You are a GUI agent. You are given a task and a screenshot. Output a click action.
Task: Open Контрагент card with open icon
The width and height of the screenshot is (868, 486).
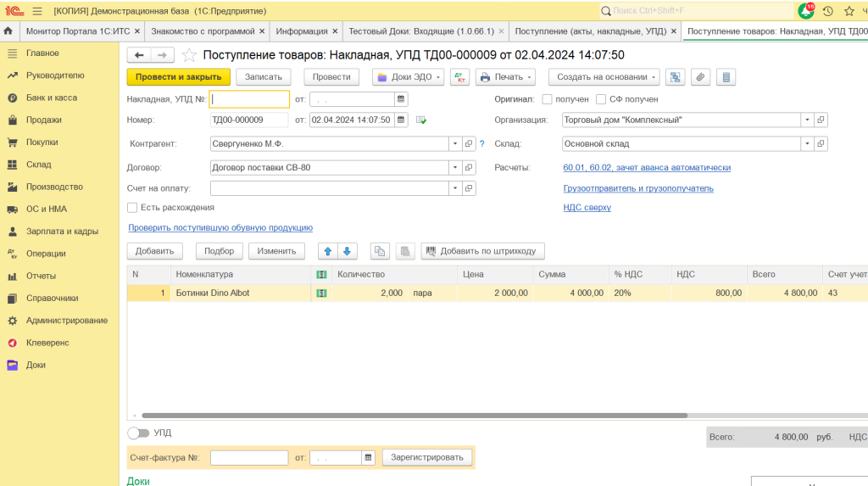click(469, 143)
